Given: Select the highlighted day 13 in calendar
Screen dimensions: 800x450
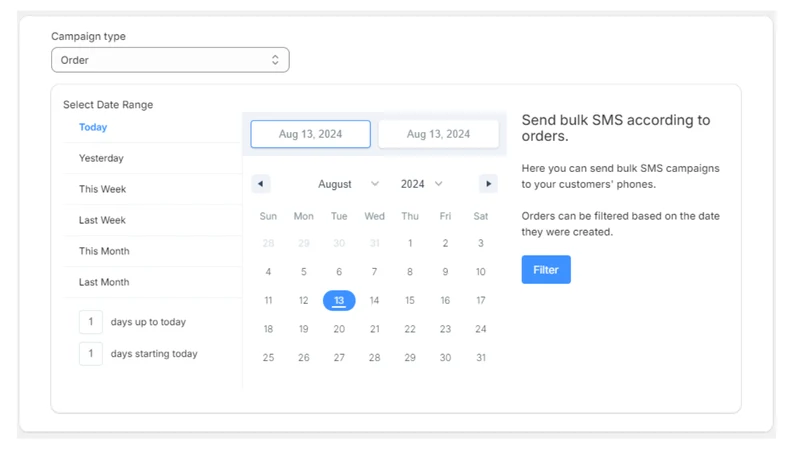Looking at the screenshot, I should point(339,301).
